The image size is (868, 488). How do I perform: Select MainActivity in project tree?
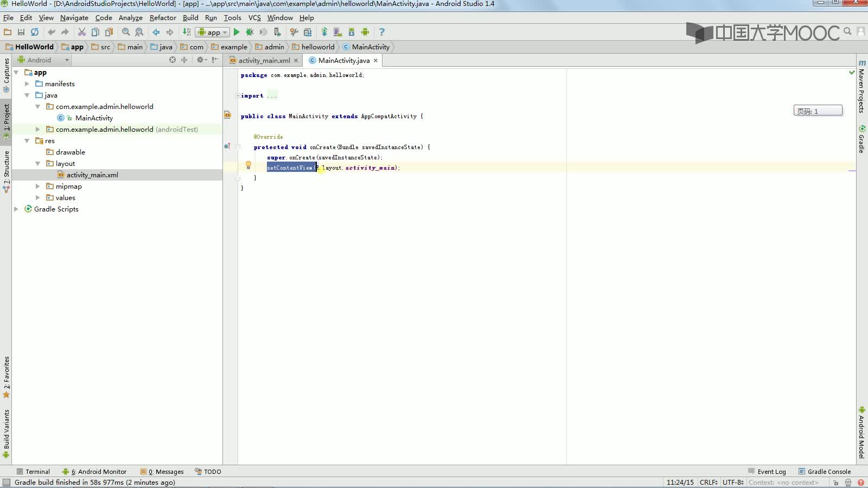click(x=94, y=118)
